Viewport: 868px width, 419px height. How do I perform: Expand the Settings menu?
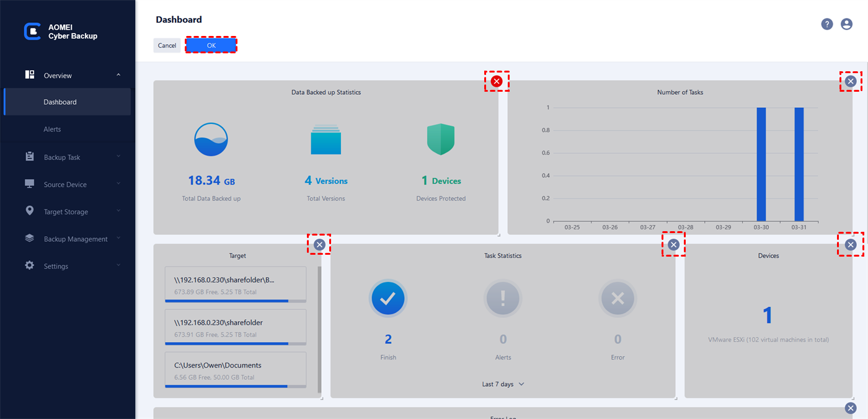pyautogui.click(x=118, y=266)
